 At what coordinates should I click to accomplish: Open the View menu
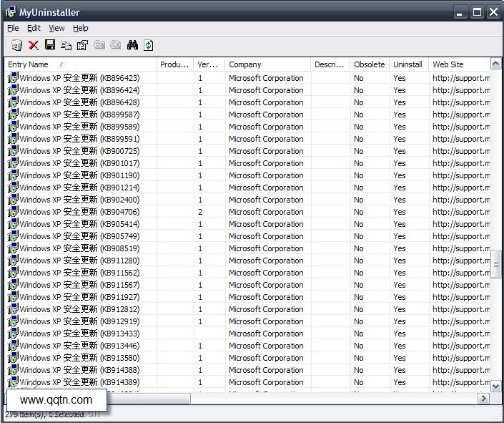tap(56, 29)
